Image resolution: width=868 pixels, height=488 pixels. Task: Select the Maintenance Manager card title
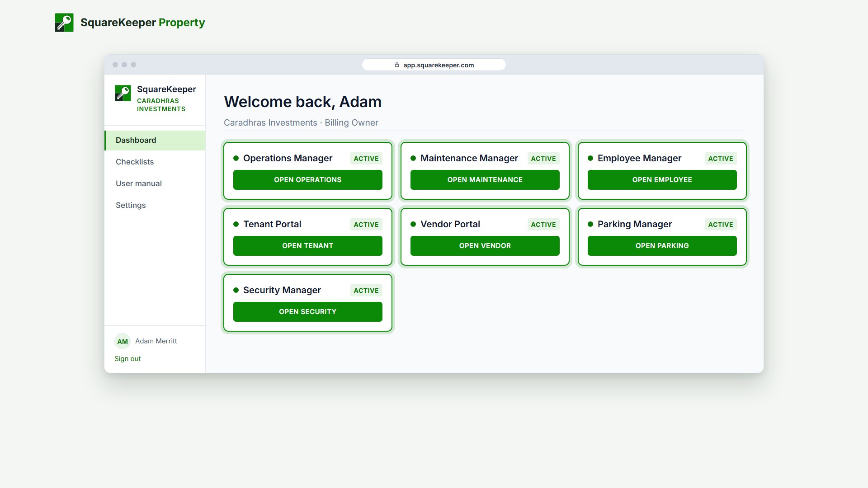[469, 158]
